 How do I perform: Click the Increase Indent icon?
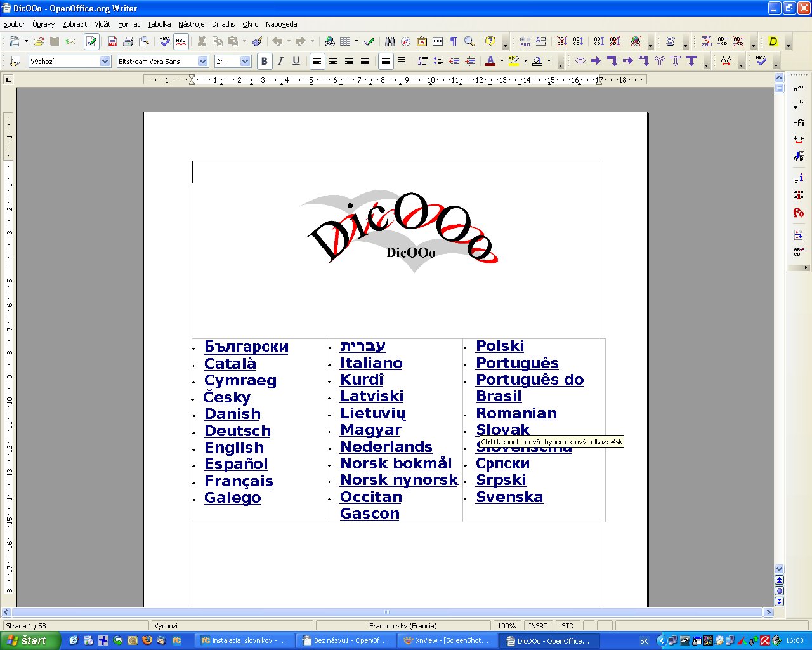pyautogui.click(x=470, y=61)
